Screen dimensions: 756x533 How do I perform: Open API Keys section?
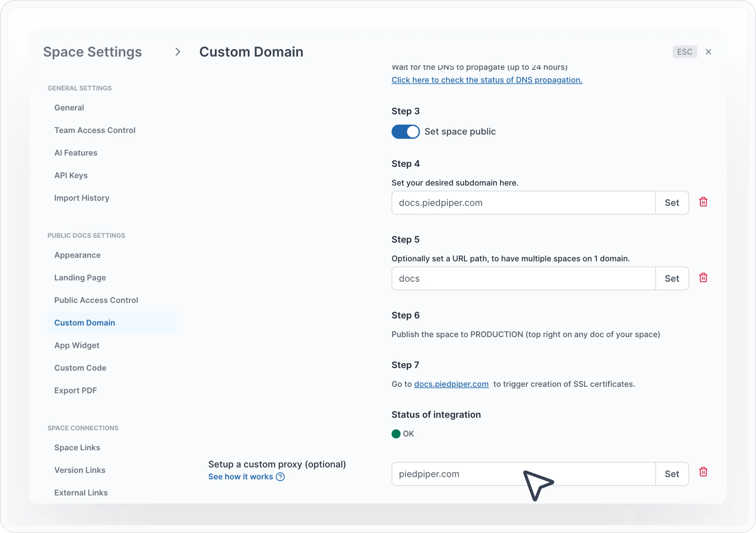pyautogui.click(x=71, y=175)
